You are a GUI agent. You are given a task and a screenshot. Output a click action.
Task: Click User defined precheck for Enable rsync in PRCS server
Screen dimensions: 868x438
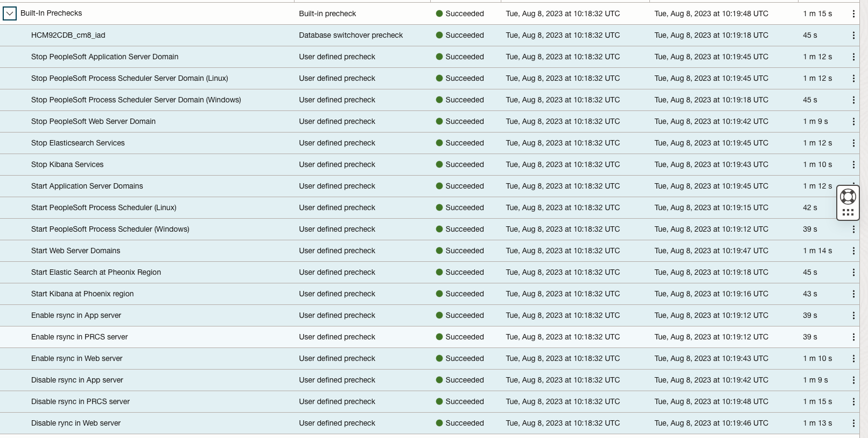click(x=337, y=337)
